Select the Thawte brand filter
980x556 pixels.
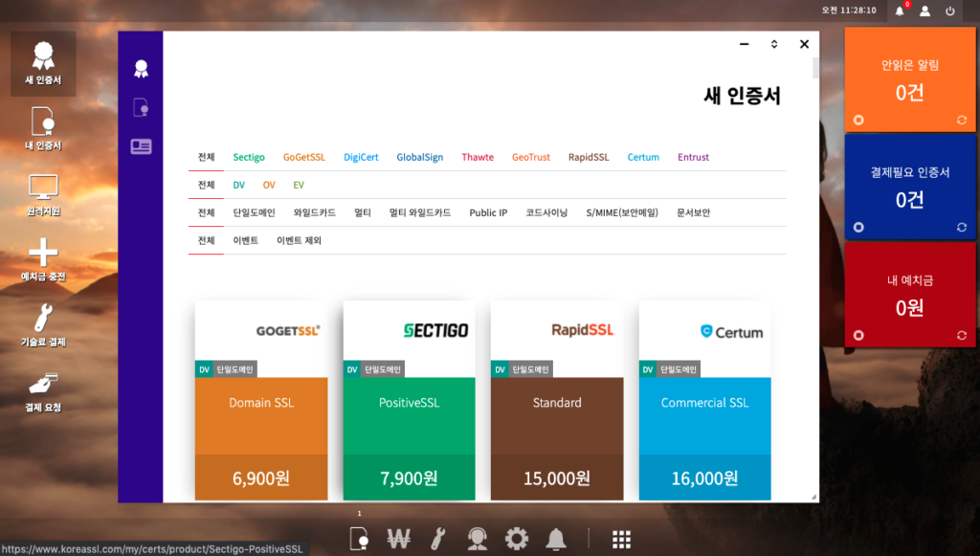478,158
